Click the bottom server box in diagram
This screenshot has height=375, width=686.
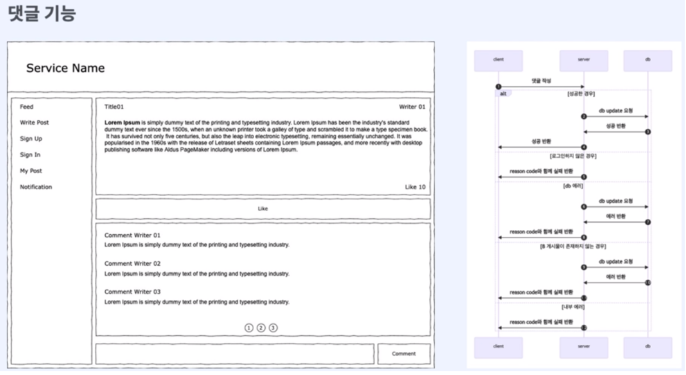[584, 347]
